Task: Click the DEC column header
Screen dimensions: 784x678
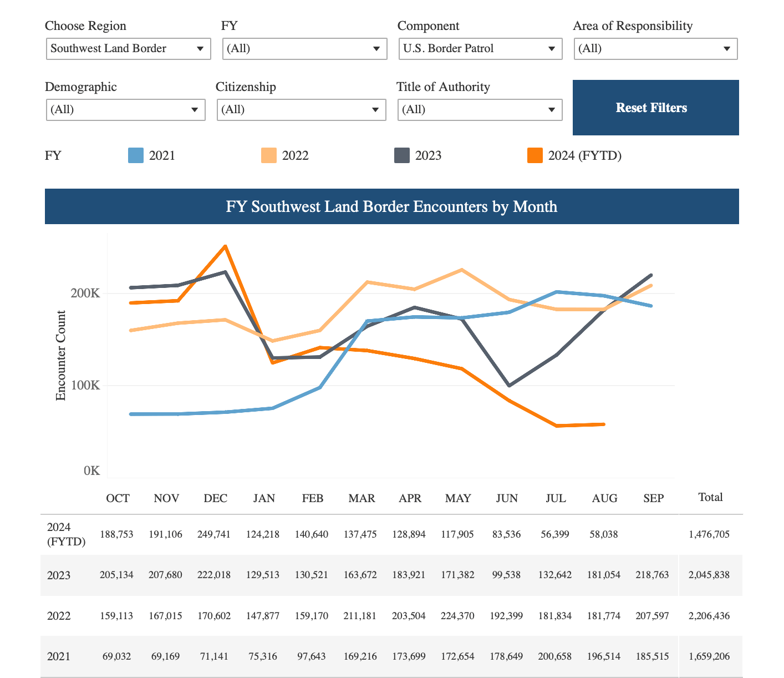Action: click(216, 498)
